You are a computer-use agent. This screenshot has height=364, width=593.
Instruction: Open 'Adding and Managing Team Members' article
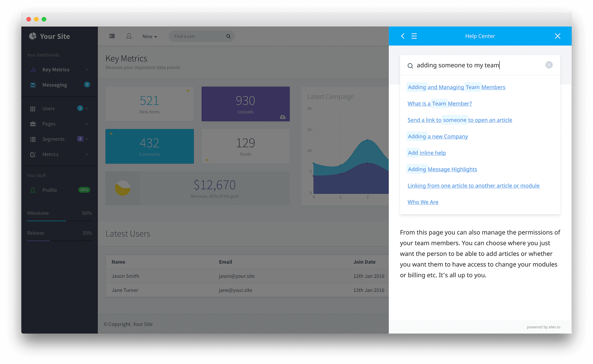click(456, 87)
